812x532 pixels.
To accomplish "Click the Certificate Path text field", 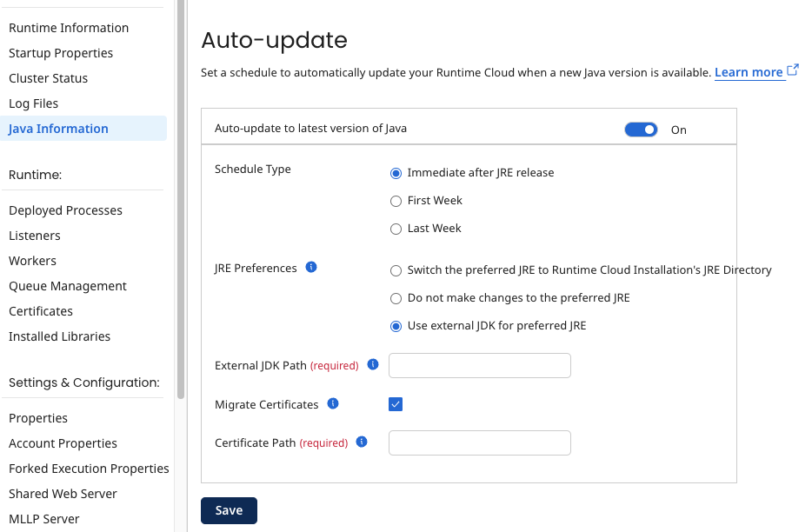I will (479, 442).
